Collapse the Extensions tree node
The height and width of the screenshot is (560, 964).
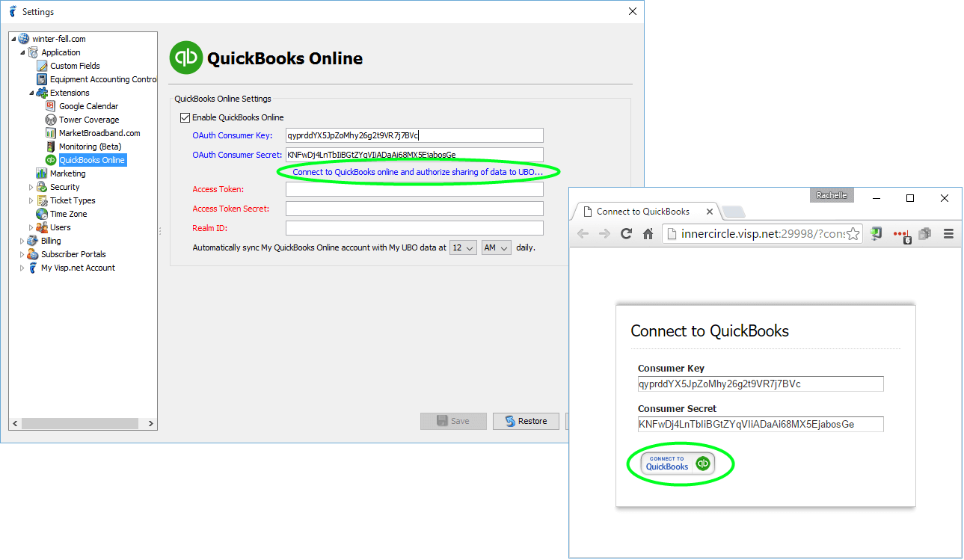tap(31, 93)
